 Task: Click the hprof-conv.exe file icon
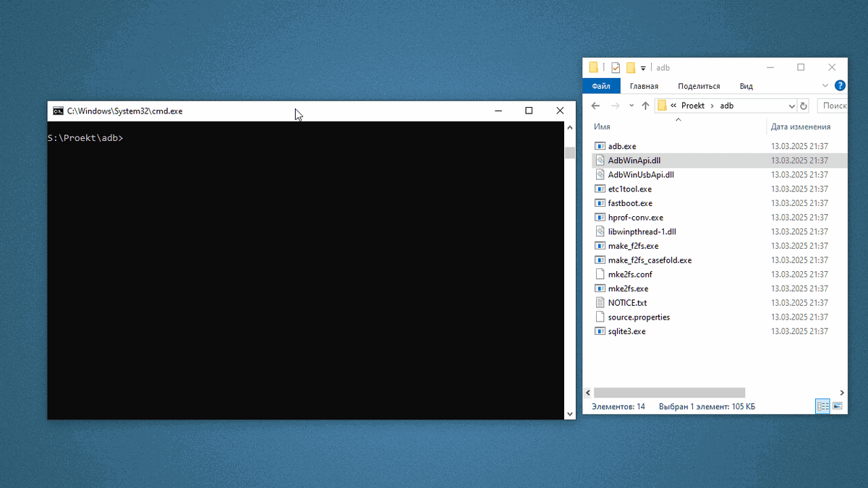(x=600, y=217)
